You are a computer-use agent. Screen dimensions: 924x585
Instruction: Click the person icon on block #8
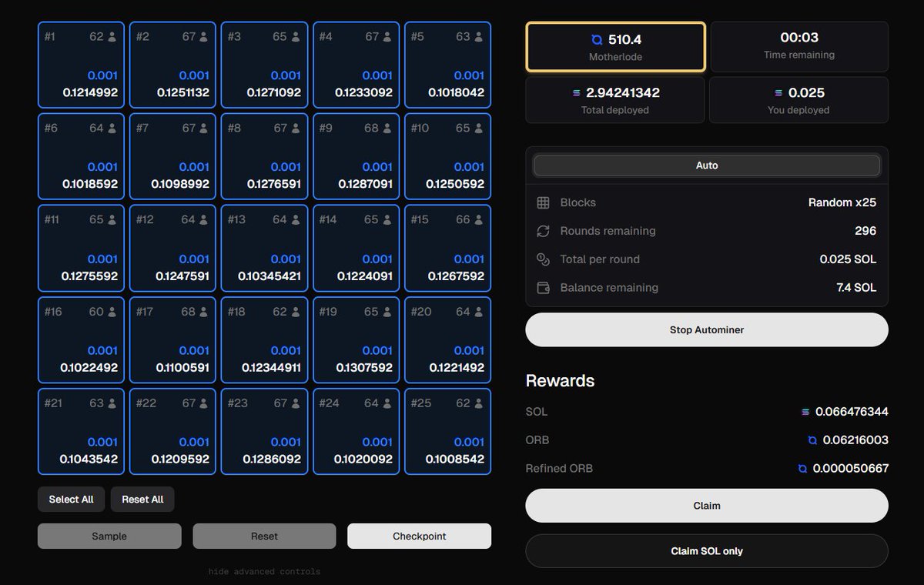296,128
